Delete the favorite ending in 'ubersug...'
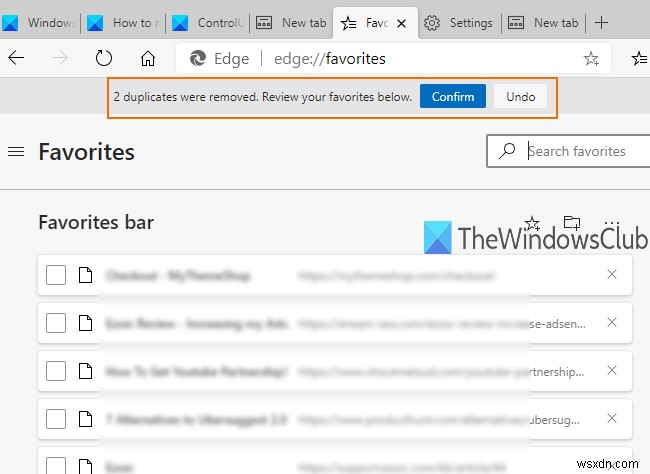 [612, 418]
